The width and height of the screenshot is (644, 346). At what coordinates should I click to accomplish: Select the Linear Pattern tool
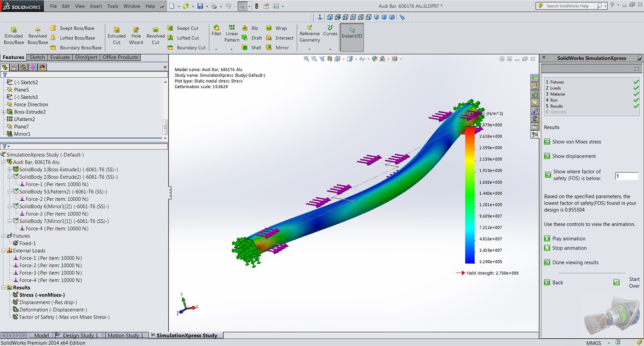click(232, 34)
